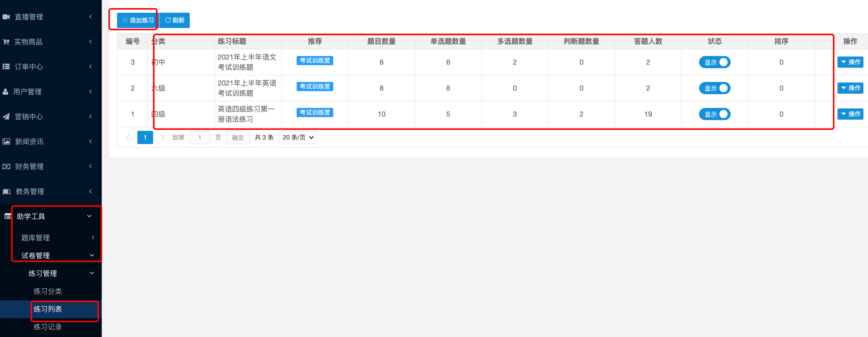Viewport: 868px width, 337px height.
Task: Click the 财务管理 money icon
Action: pos(6,166)
